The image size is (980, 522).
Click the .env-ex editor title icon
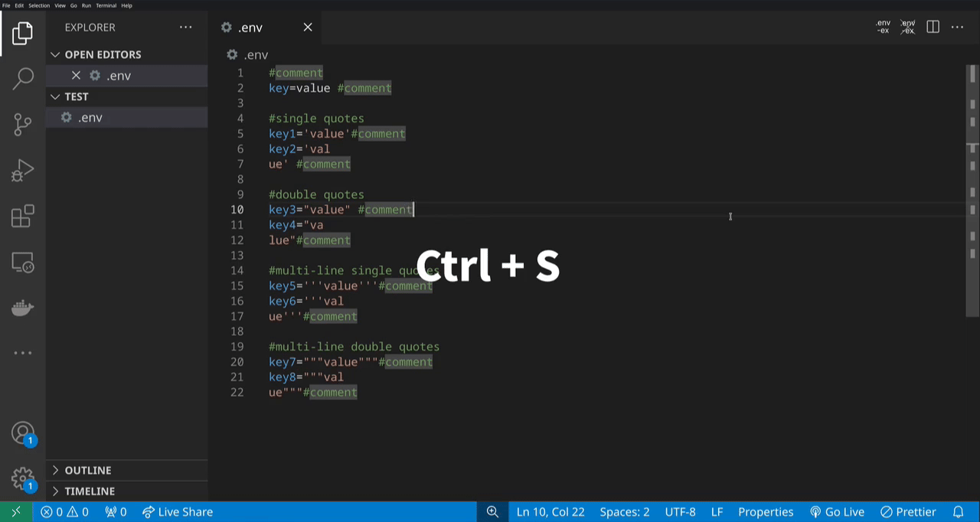click(x=884, y=27)
